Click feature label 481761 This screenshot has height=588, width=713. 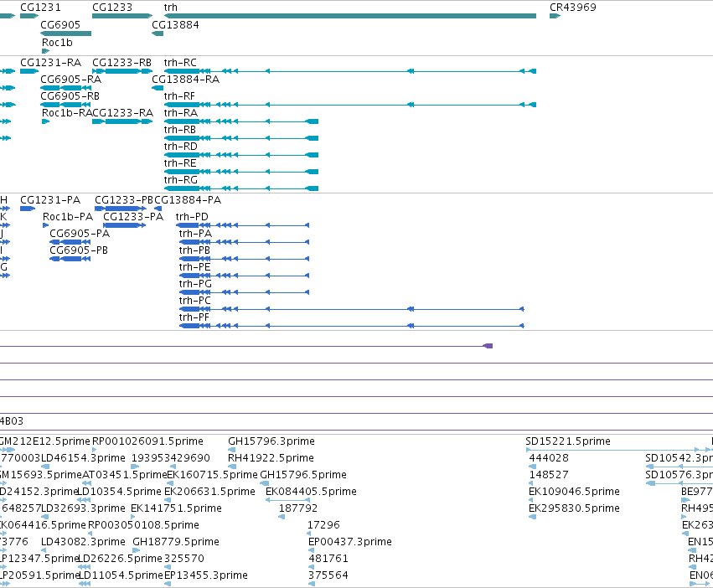[328, 559]
